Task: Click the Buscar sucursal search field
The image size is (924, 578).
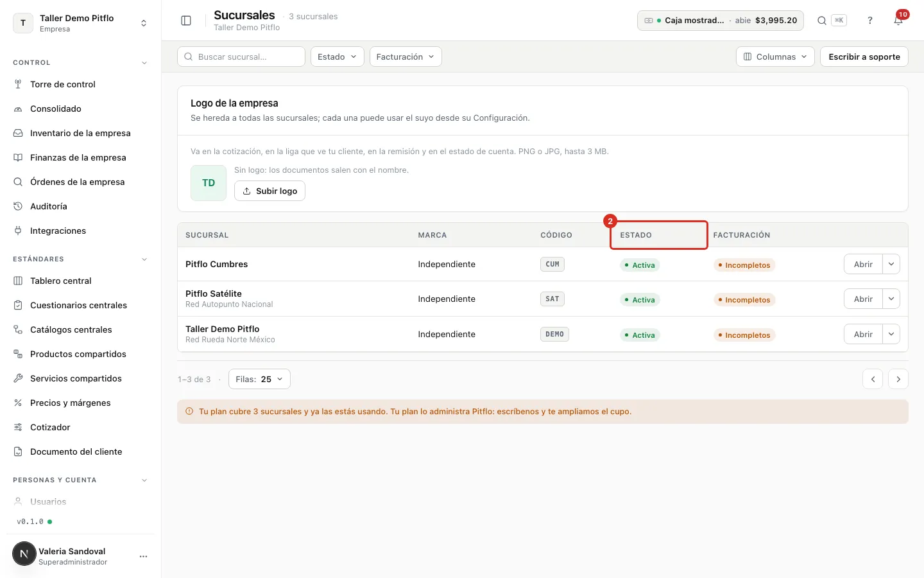Action: (x=241, y=57)
